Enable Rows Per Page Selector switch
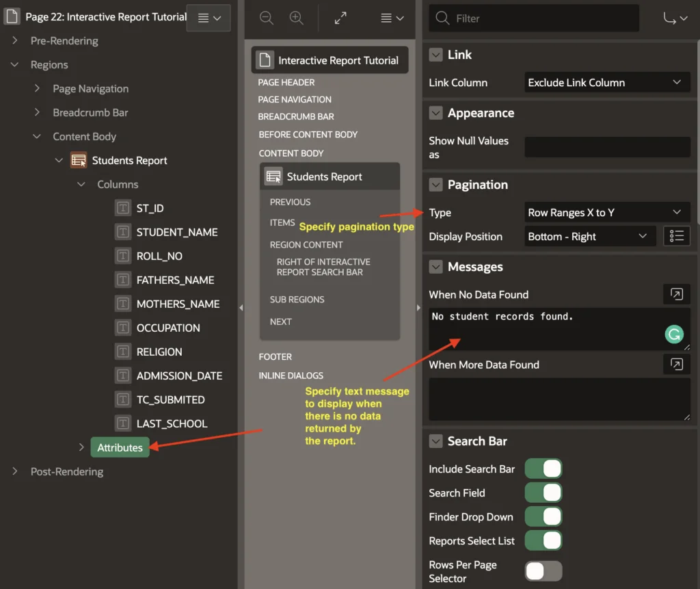700x589 pixels. click(x=543, y=571)
